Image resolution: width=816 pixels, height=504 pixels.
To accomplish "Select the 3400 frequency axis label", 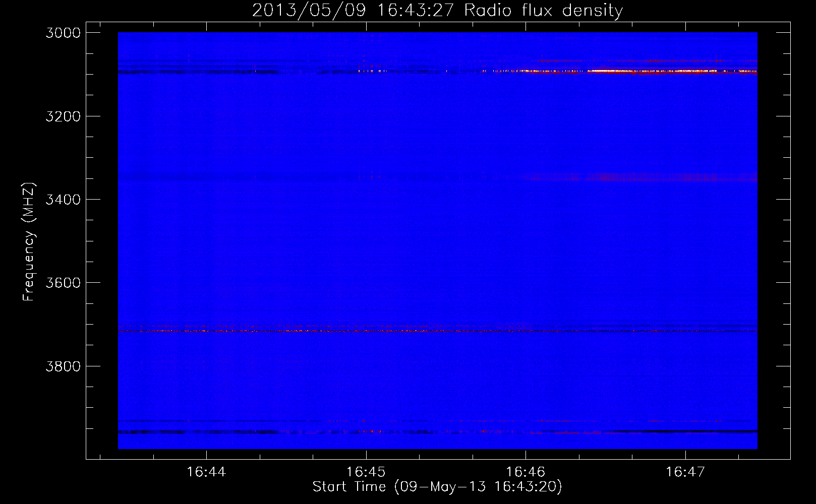I will click(63, 200).
